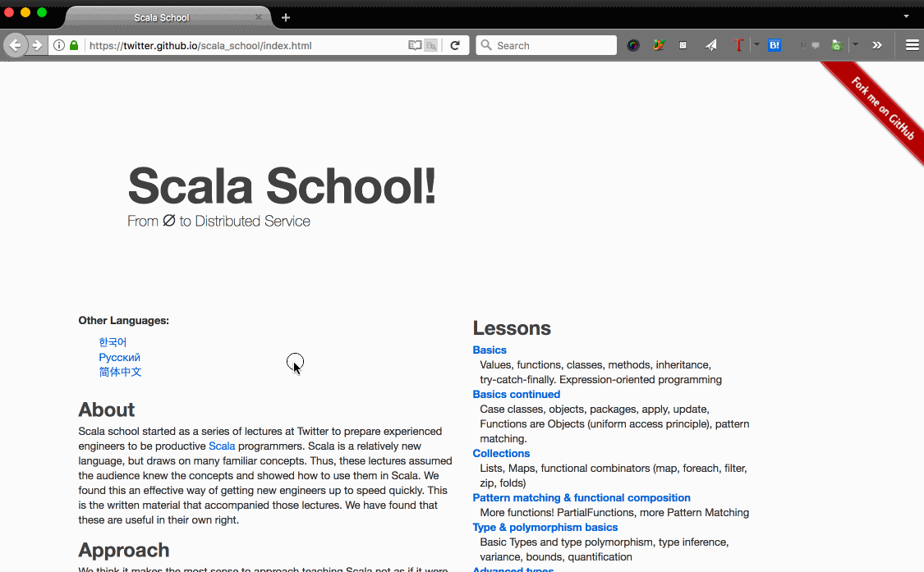Click the Scala School! main heading
This screenshot has width=924, height=572.
(x=282, y=185)
